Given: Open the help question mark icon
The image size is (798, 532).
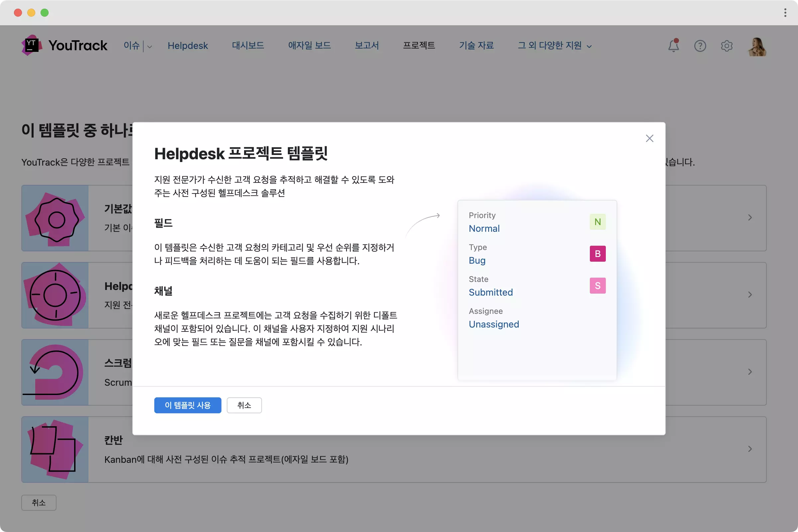Looking at the screenshot, I should (x=700, y=46).
